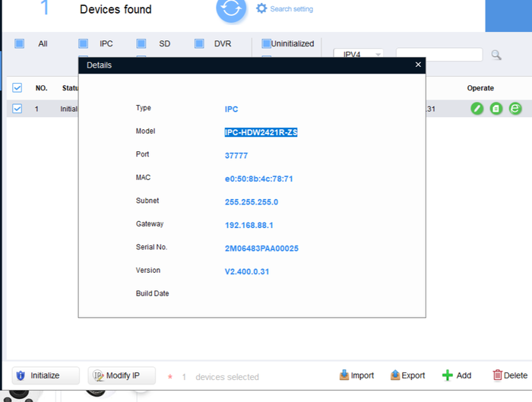Screen dimensions: 532x402
Task: Click the Devices found heading
Action: (x=116, y=9)
